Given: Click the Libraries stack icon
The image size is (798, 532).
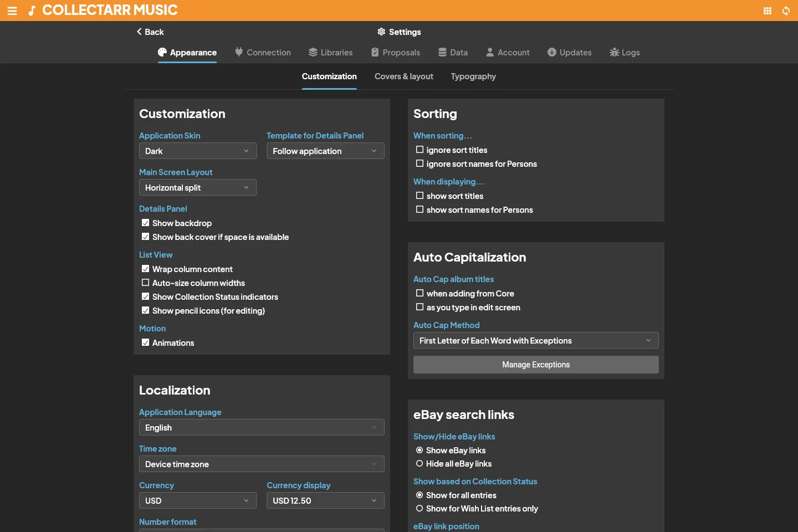Looking at the screenshot, I should 313,52.
